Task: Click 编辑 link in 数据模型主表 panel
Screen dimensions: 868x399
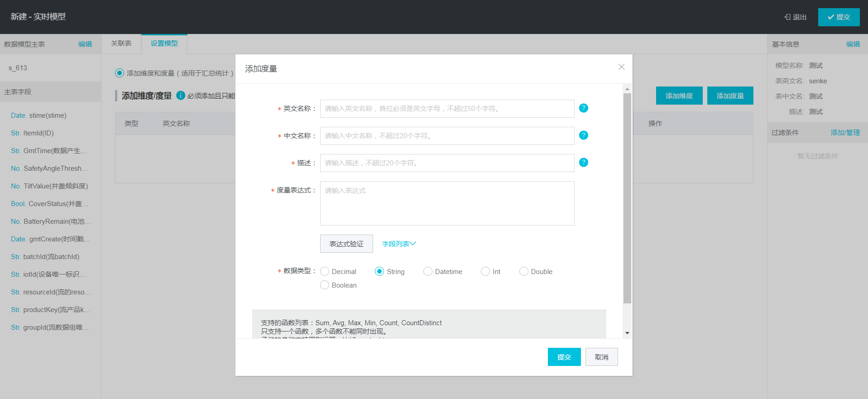Action: click(85, 44)
